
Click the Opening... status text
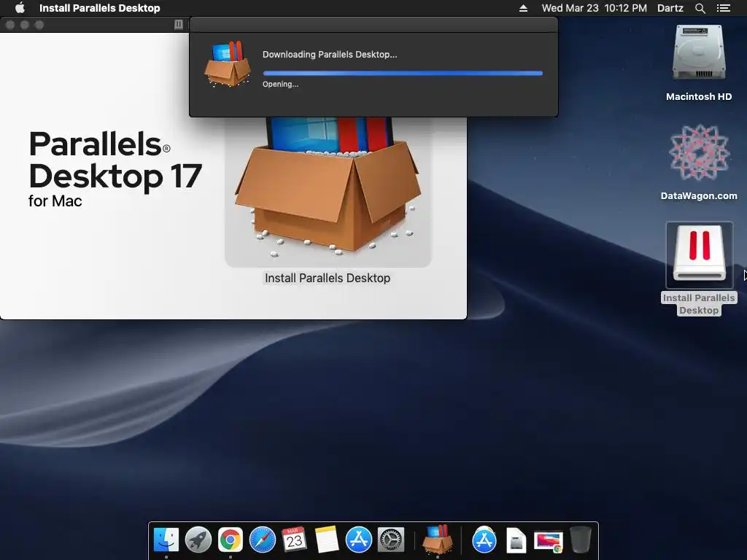(x=281, y=85)
